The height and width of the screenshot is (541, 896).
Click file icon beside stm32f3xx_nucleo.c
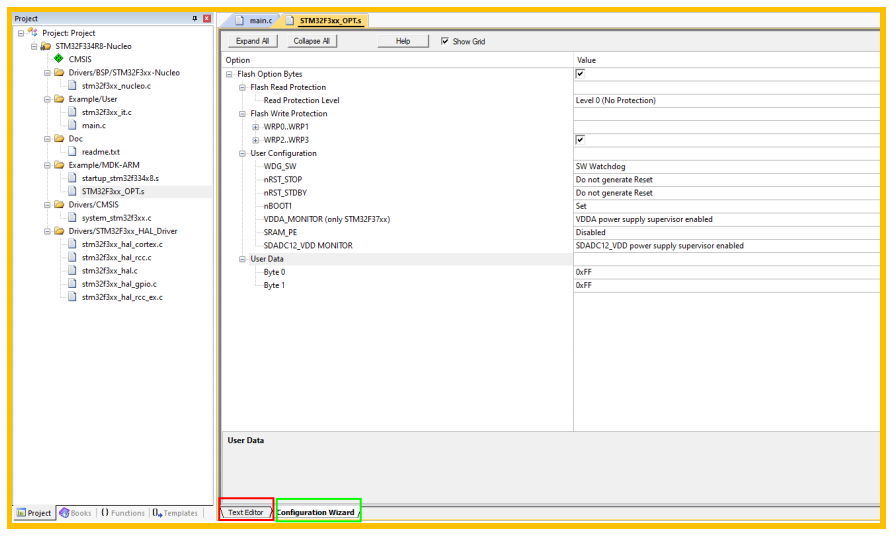(x=72, y=86)
